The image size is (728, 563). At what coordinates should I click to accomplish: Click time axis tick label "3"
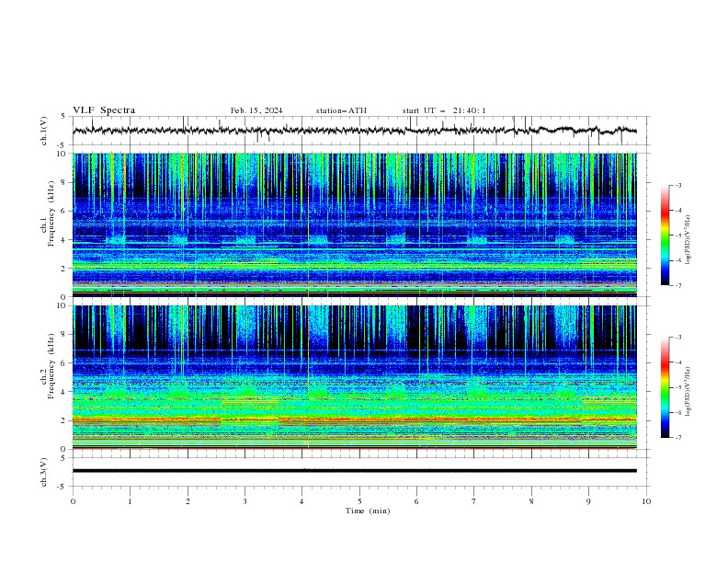[x=245, y=501]
